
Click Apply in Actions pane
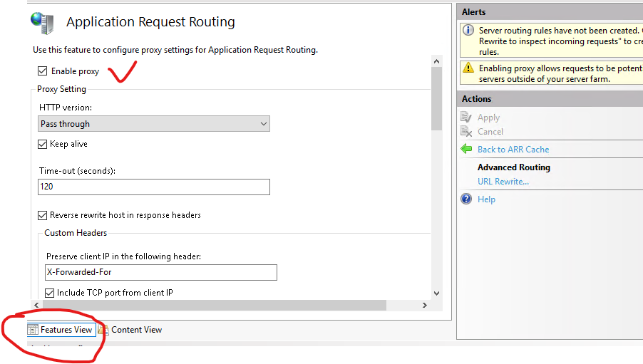tap(488, 118)
